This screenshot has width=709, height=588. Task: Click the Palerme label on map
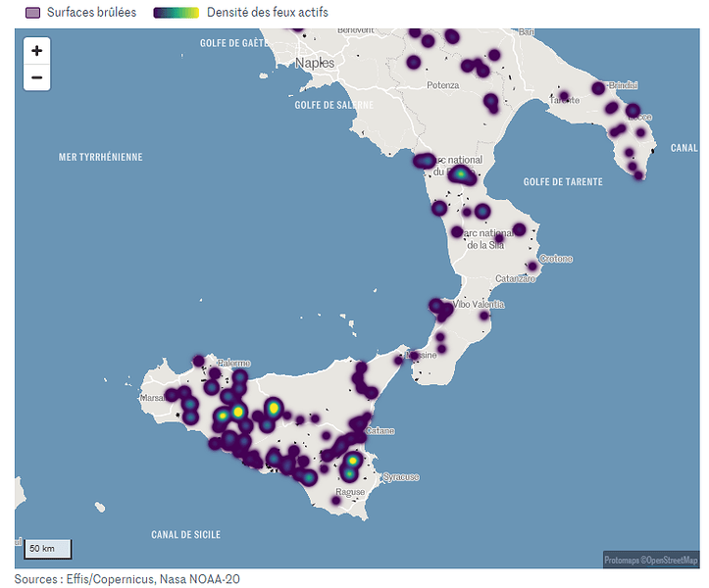click(x=233, y=363)
